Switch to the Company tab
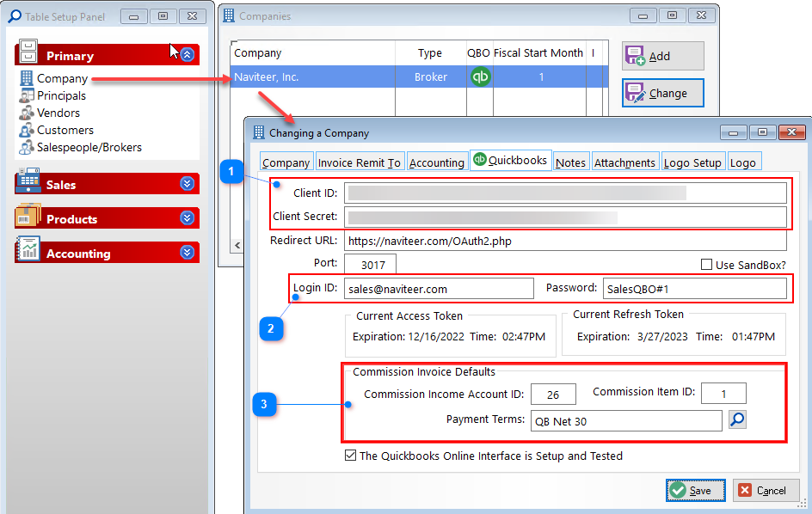 click(x=286, y=162)
